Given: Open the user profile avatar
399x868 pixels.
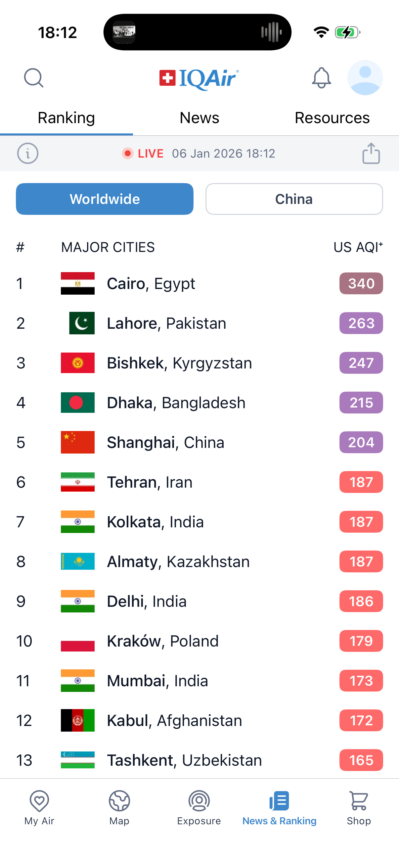Looking at the screenshot, I should [365, 78].
